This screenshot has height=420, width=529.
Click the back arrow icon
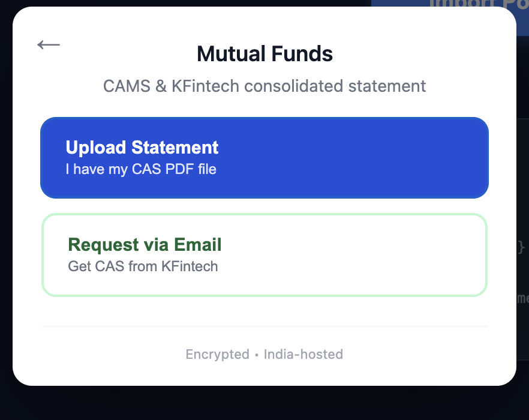tap(49, 45)
